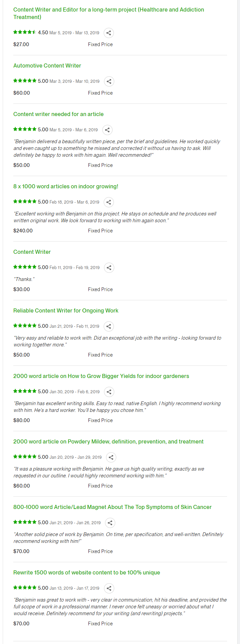Open the Top Symptoms of Skin Cancer job
Viewport: 240px width, 644px height.
[113, 507]
